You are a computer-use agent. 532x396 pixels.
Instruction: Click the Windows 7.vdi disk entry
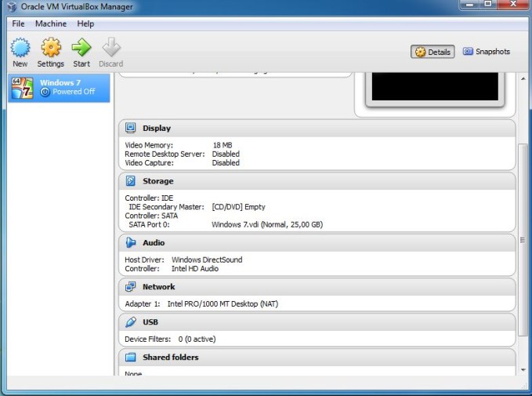click(267, 225)
